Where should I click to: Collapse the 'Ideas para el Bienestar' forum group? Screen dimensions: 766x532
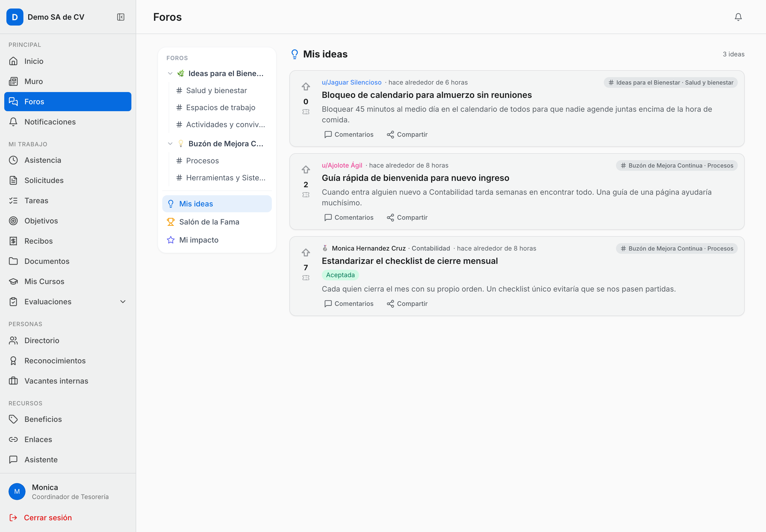point(170,73)
